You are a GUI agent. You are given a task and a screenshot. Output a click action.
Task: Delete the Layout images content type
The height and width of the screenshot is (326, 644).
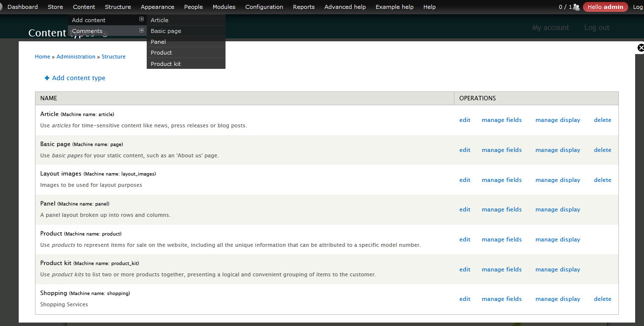[x=602, y=179]
